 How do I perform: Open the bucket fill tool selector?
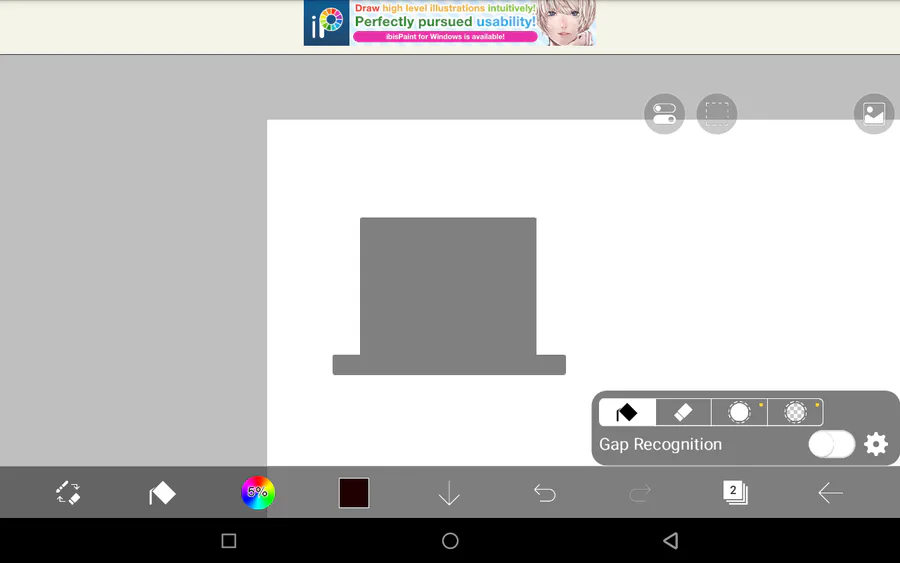(x=162, y=493)
